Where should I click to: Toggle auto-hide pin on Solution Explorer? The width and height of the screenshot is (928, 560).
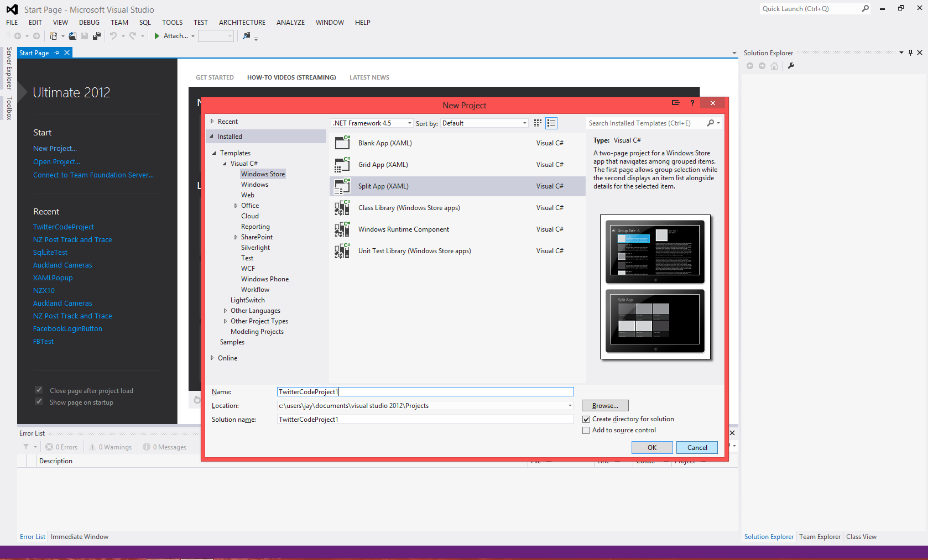[910, 53]
